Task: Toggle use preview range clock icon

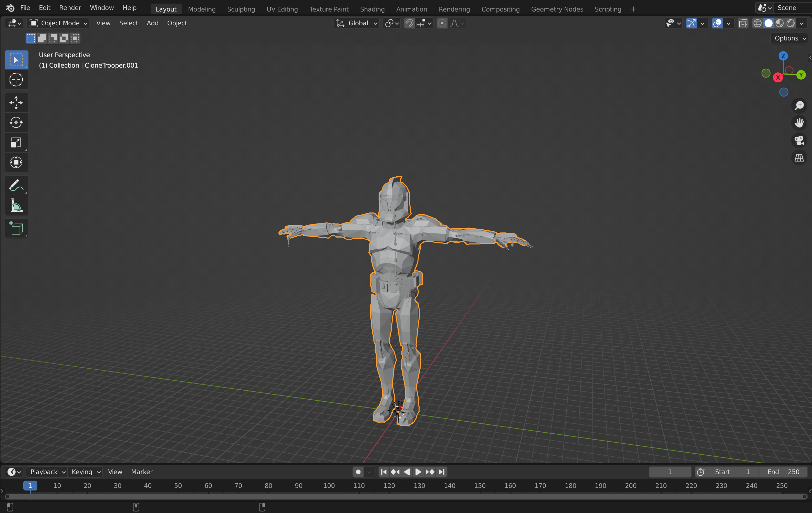Action: (x=701, y=472)
